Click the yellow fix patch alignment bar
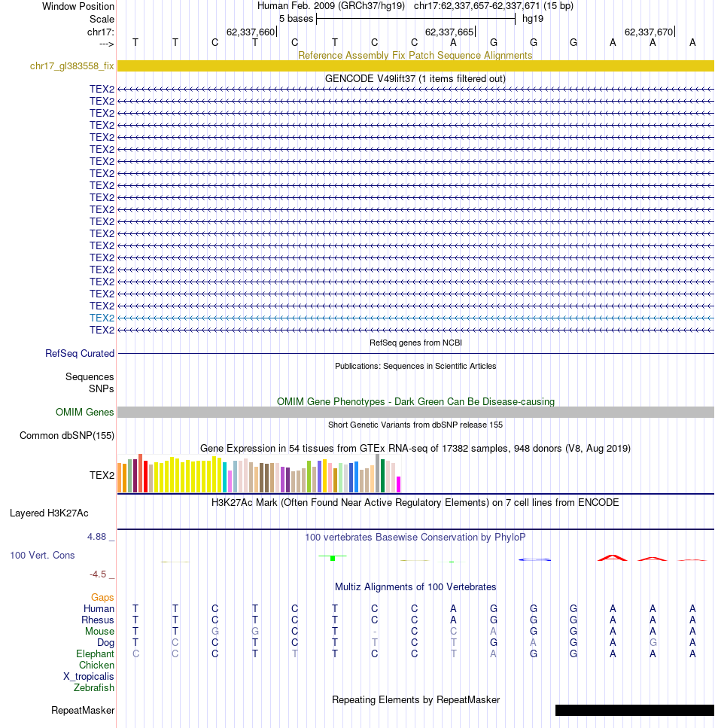 (415, 66)
